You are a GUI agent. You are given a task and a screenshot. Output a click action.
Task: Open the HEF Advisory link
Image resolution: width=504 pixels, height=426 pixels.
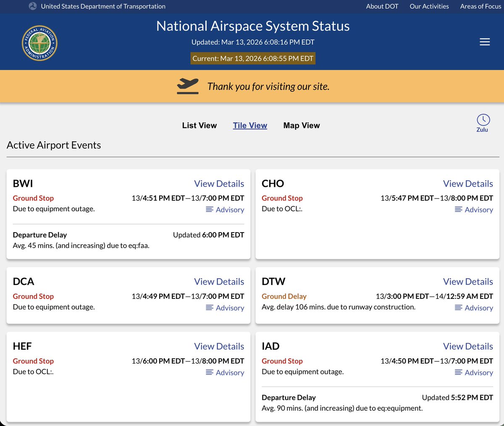pos(225,373)
